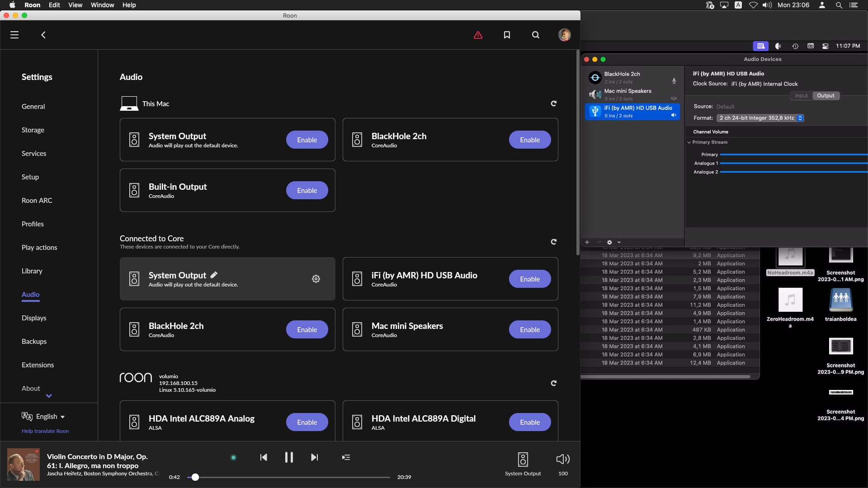Refresh the volumio device list
The image size is (868, 488).
(553, 383)
